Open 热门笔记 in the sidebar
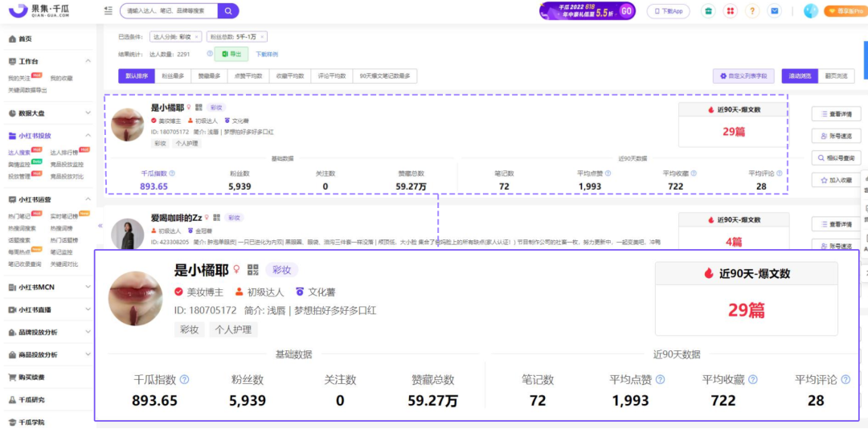Image resolution: width=868 pixels, height=429 pixels. pyautogui.click(x=19, y=216)
